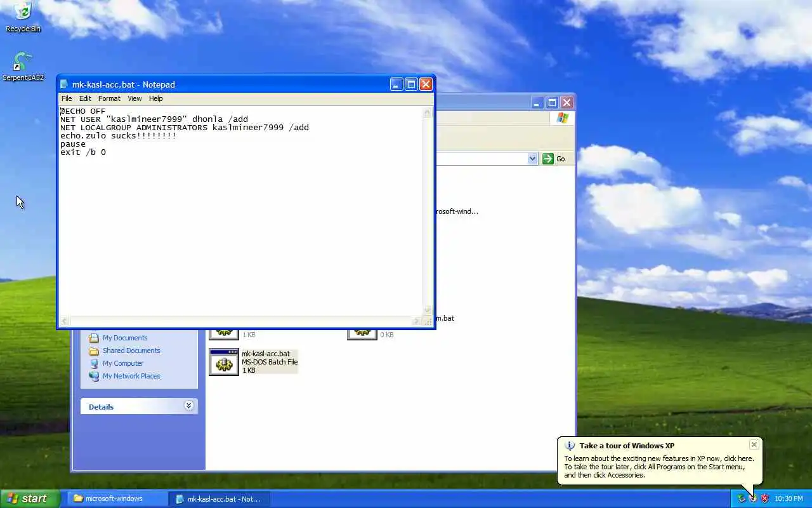
Task: Open the Explorer address bar dropdown
Action: tap(532, 159)
